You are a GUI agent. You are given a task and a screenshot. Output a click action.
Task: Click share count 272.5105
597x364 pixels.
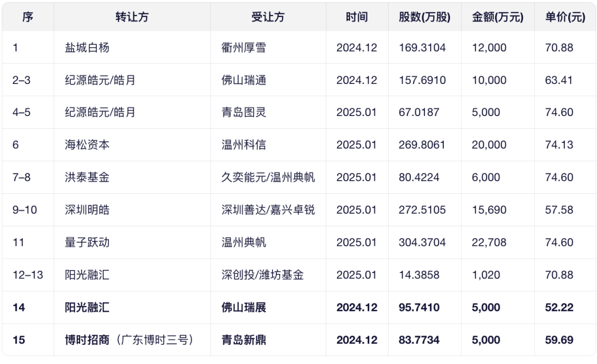click(422, 209)
